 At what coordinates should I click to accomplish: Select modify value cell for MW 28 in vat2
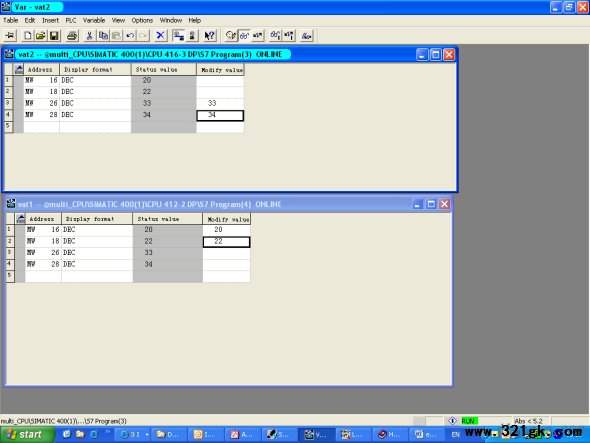[x=220, y=116]
